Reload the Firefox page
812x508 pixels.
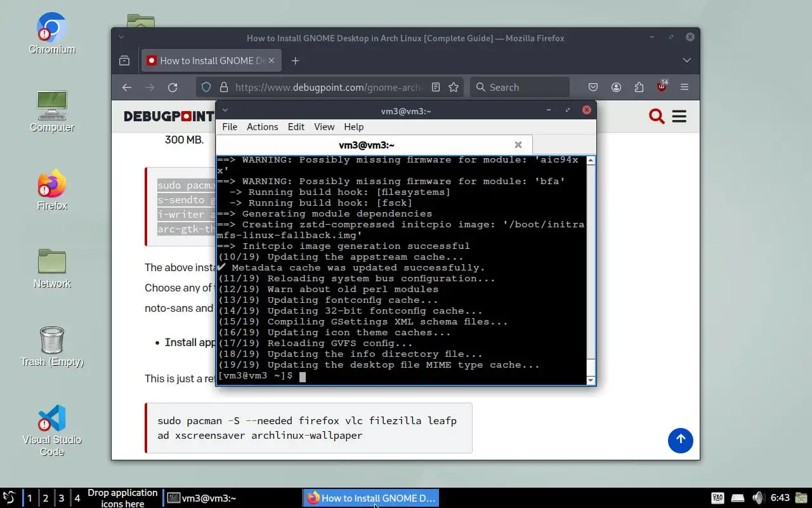pyautogui.click(x=173, y=88)
